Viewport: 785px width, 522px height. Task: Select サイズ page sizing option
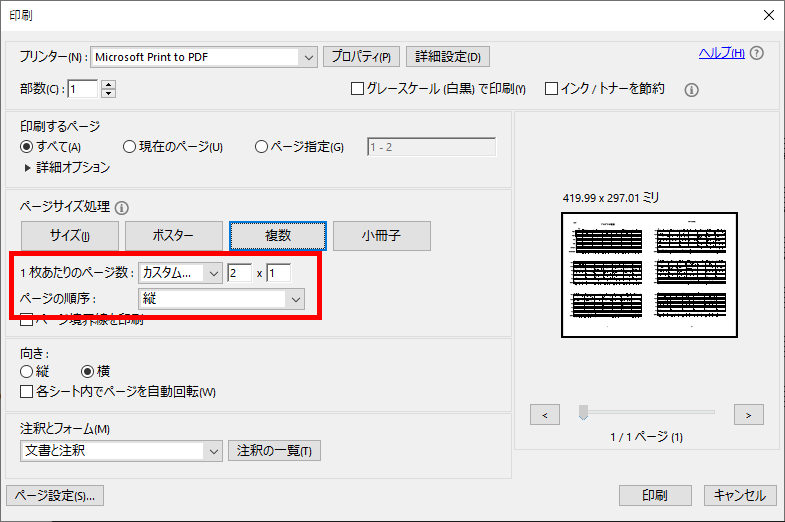70,236
